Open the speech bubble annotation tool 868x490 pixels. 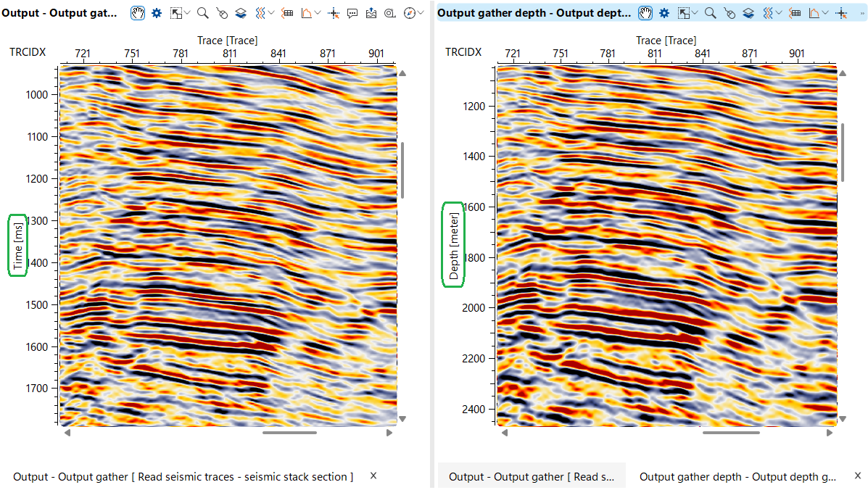click(352, 13)
